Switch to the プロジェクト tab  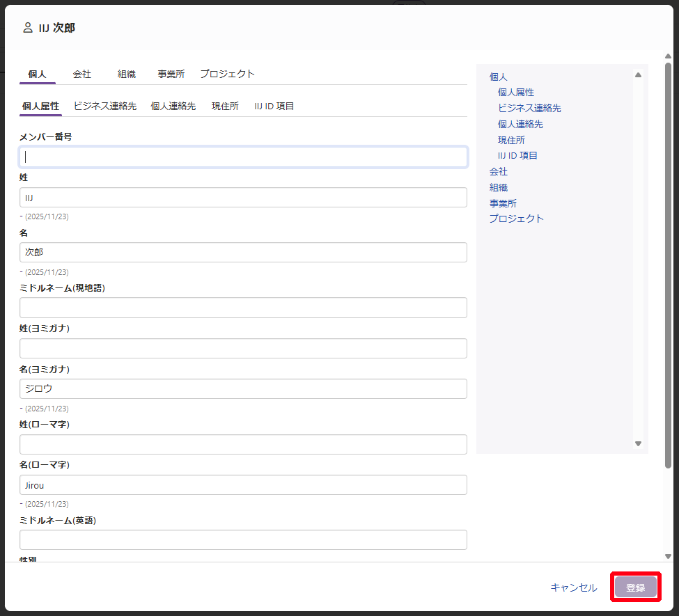point(228,74)
